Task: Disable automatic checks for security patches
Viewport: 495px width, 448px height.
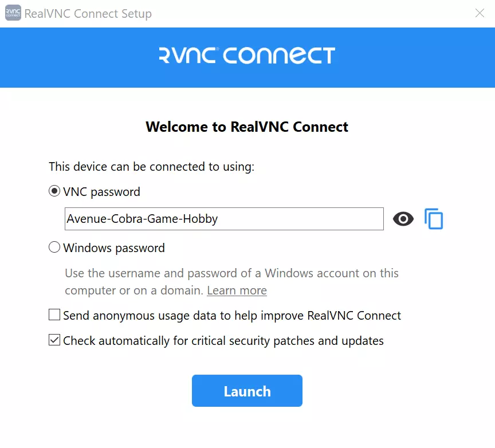Action: 54,340
